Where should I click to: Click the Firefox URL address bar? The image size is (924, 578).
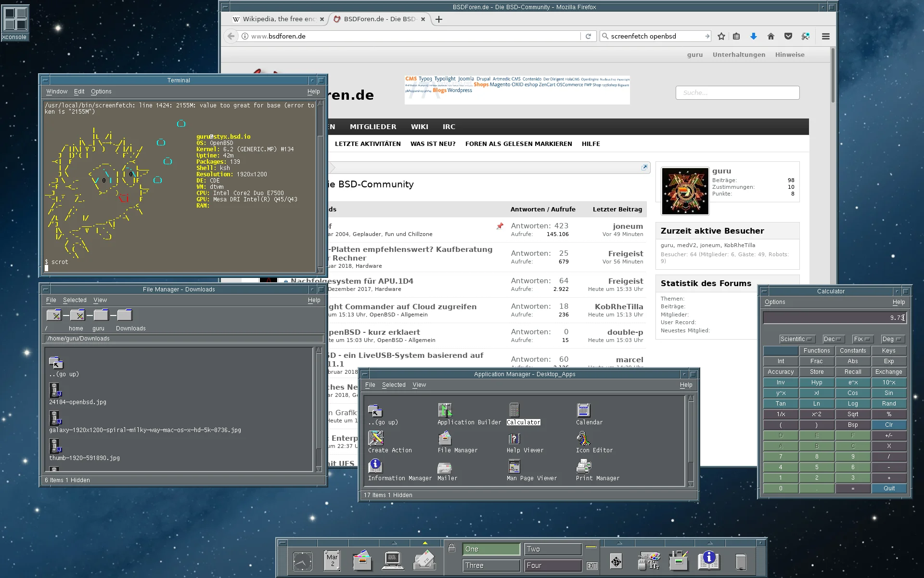(409, 36)
